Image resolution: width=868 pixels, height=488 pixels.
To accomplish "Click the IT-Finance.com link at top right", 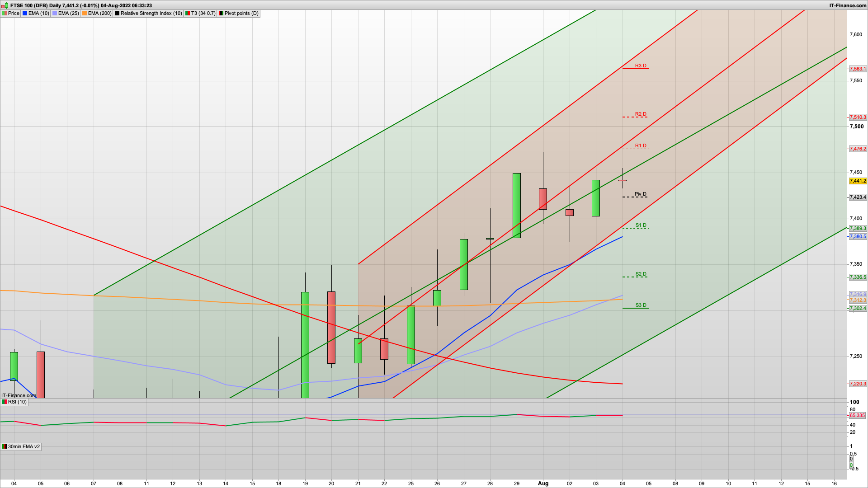I will (847, 5).
